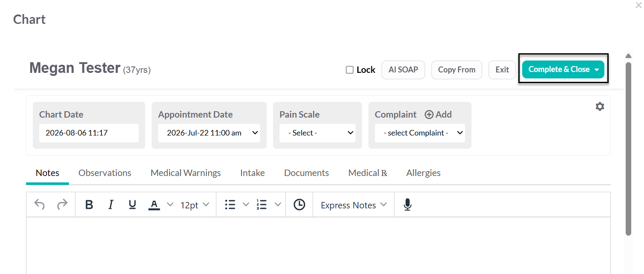The height and width of the screenshot is (274, 644).
Task: Click the AI SOAP button
Action: click(403, 69)
